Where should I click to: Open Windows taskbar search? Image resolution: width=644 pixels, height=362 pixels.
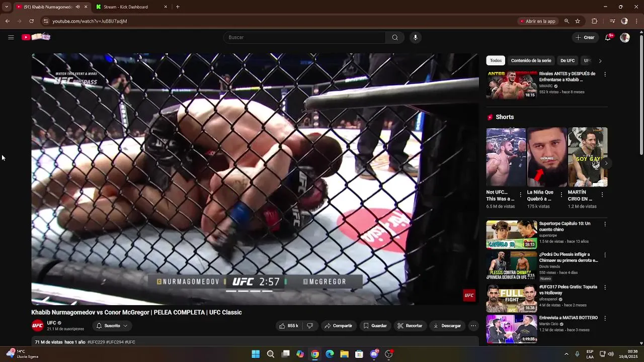pos(271,354)
